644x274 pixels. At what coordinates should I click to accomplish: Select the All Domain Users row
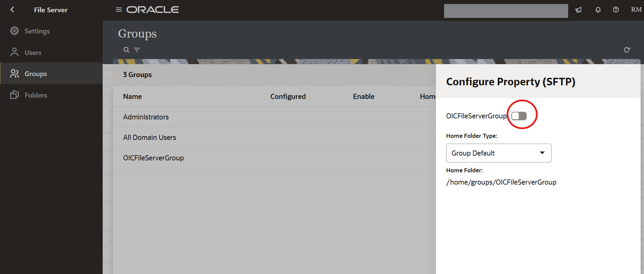(274, 137)
